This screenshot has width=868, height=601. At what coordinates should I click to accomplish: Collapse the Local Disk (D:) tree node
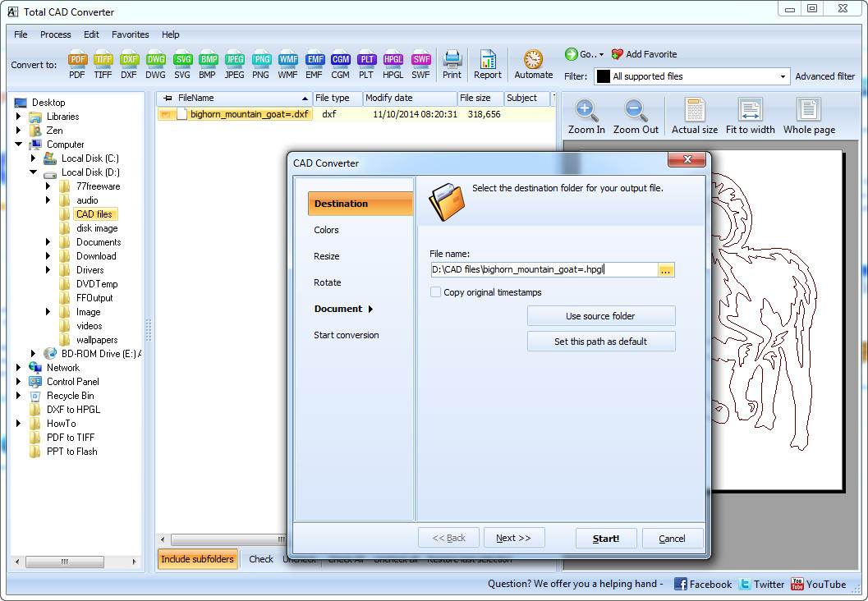coord(34,172)
